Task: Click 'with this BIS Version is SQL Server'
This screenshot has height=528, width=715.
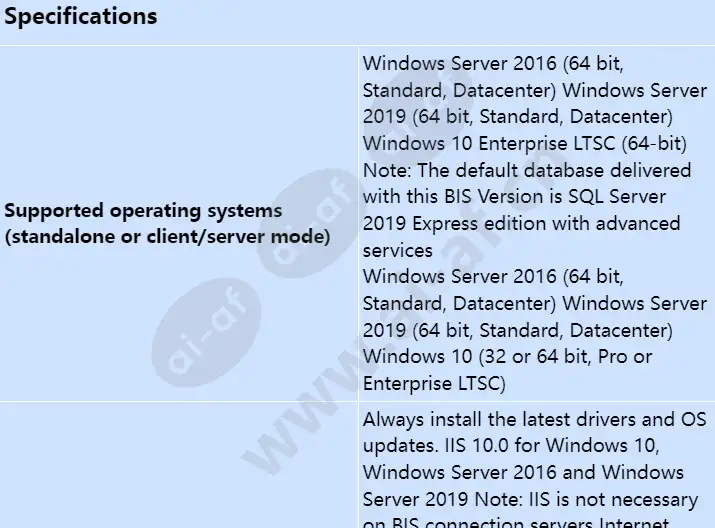Action: point(514,197)
